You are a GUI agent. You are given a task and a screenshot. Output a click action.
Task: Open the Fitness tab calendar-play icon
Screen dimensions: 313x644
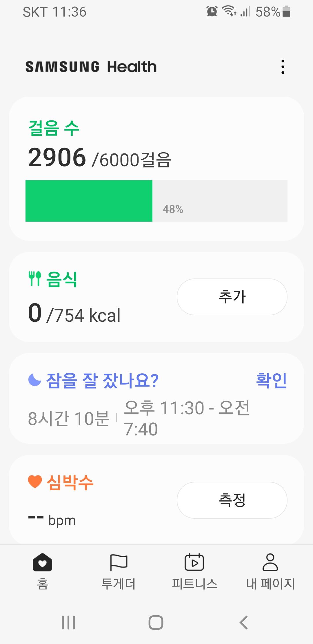tap(194, 562)
